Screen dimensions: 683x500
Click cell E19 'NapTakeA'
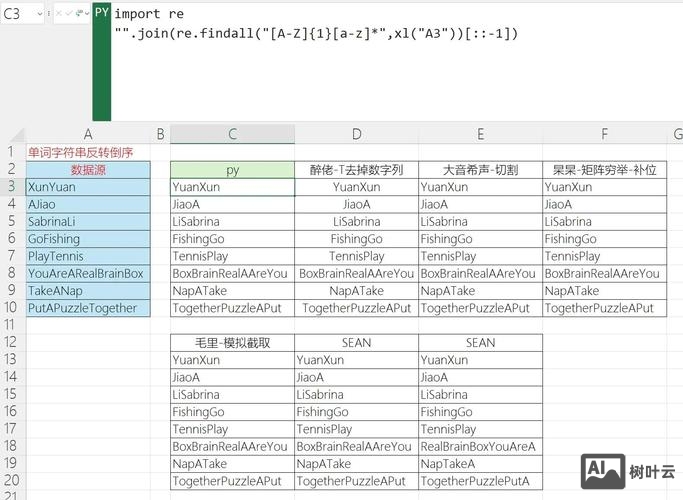(480, 463)
